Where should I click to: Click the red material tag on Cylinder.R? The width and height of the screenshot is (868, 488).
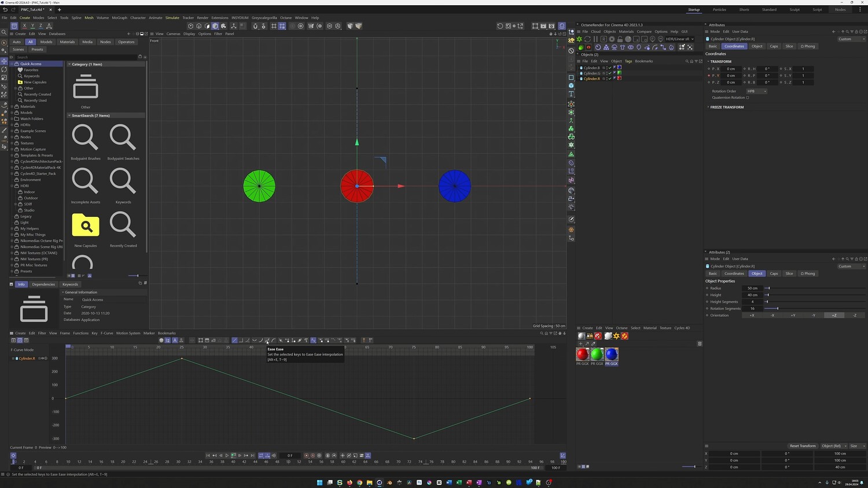[619, 78]
